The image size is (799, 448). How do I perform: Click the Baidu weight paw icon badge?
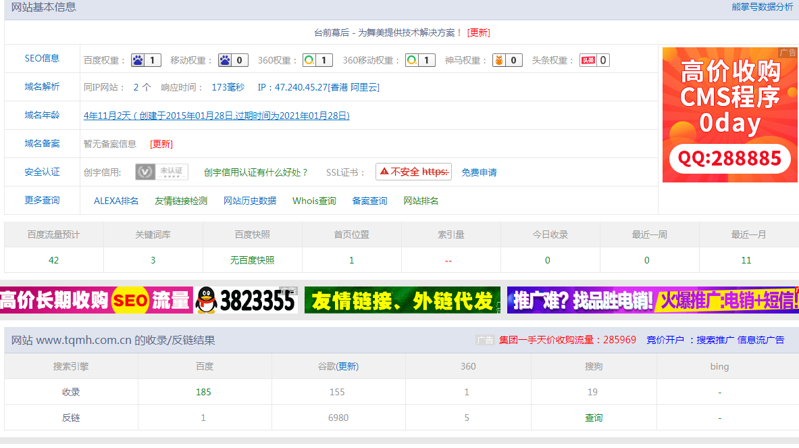pyautogui.click(x=146, y=60)
